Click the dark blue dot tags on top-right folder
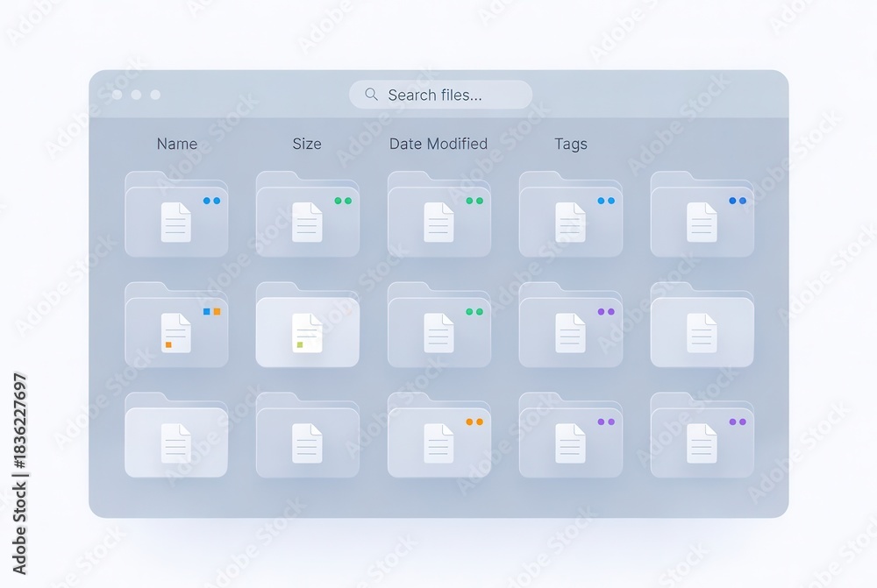 [x=738, y=201]
